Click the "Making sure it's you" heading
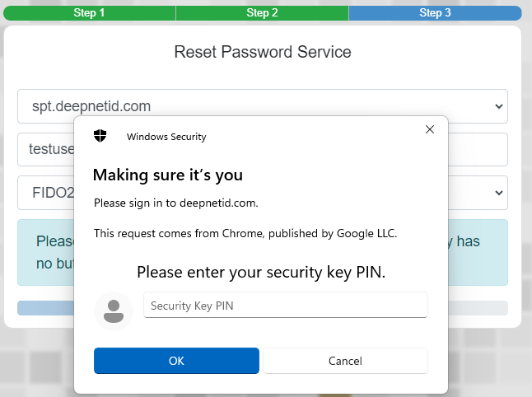Viewport: 532px width, 397px height. [167, 175]
